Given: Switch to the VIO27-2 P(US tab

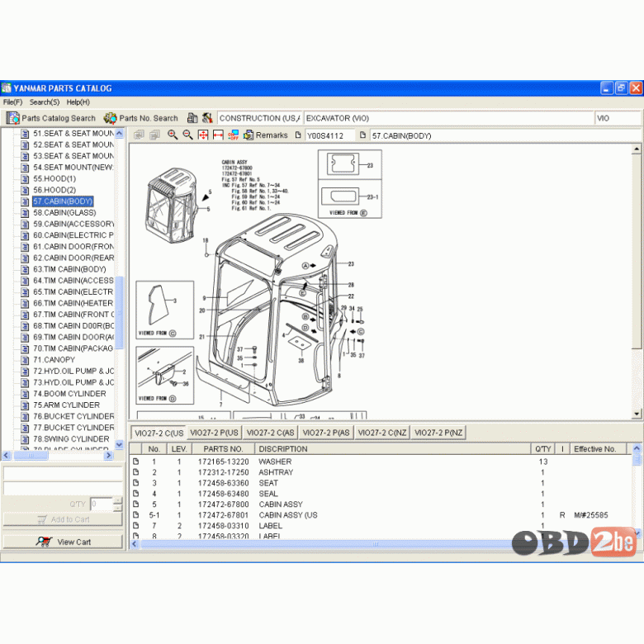Looking at the screenshot, I should (x=214, y=433).
